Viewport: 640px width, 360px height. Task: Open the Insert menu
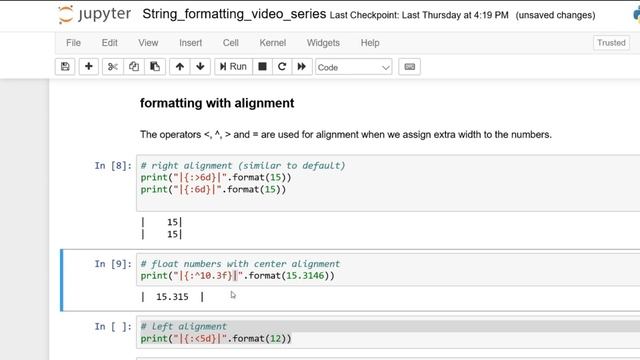[190, 43]
